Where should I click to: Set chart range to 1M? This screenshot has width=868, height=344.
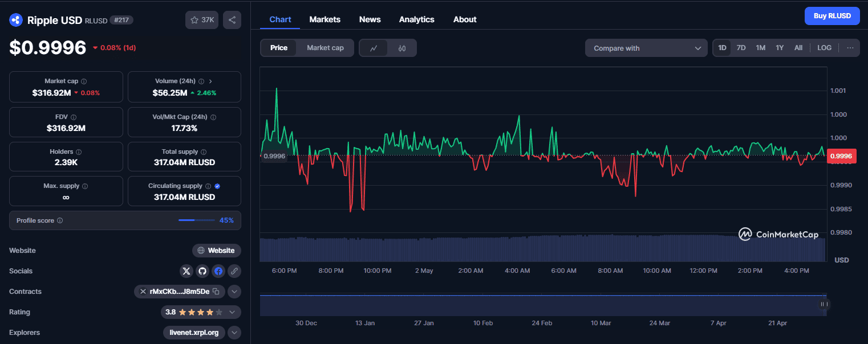pyautogui.click(x=760, y=48)
